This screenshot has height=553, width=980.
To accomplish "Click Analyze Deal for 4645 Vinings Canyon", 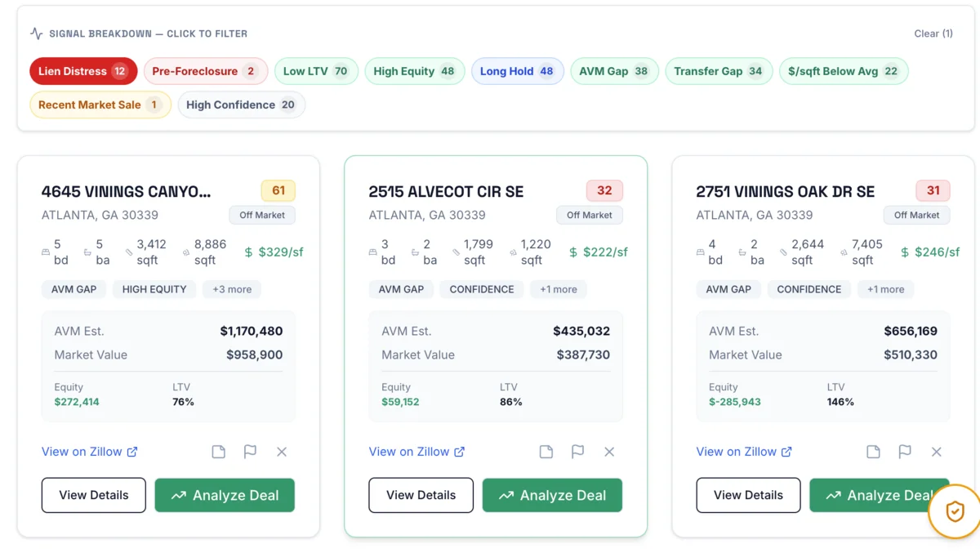I will pos(225,495).
